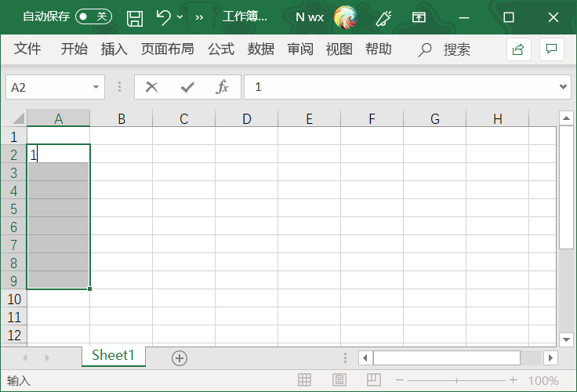
Task: Toggle the AutoSave switch
Action: click(x=93, y=16)
